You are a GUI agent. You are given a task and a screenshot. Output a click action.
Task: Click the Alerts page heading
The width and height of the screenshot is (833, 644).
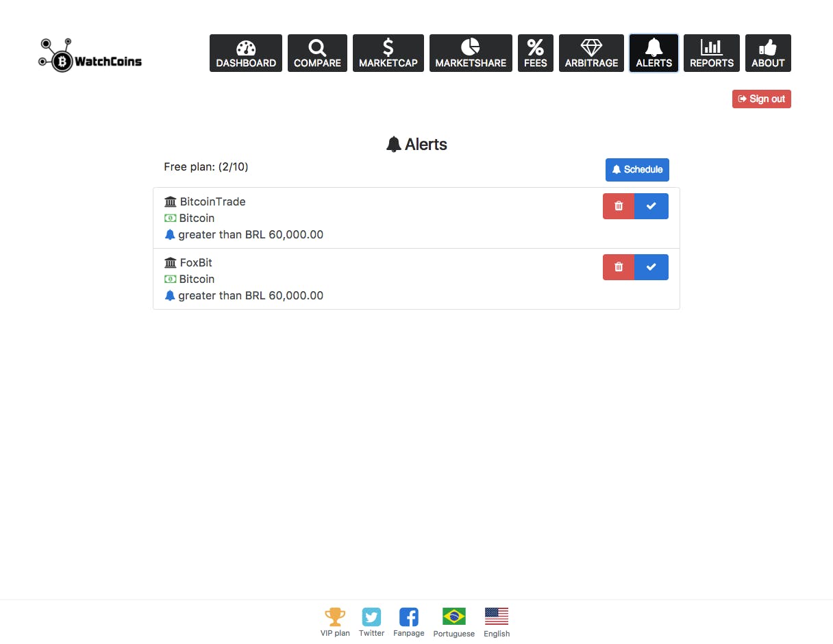[x=416, y=145]
